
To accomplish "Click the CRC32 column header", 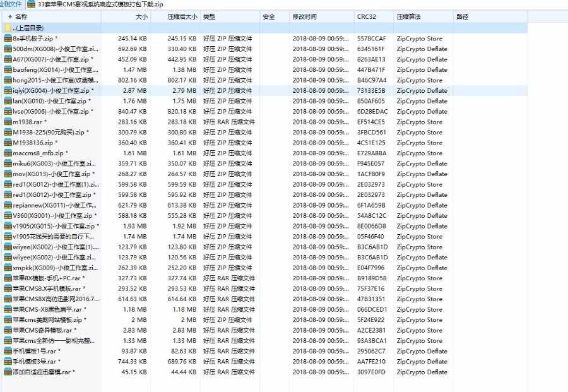I will [366, 16].
